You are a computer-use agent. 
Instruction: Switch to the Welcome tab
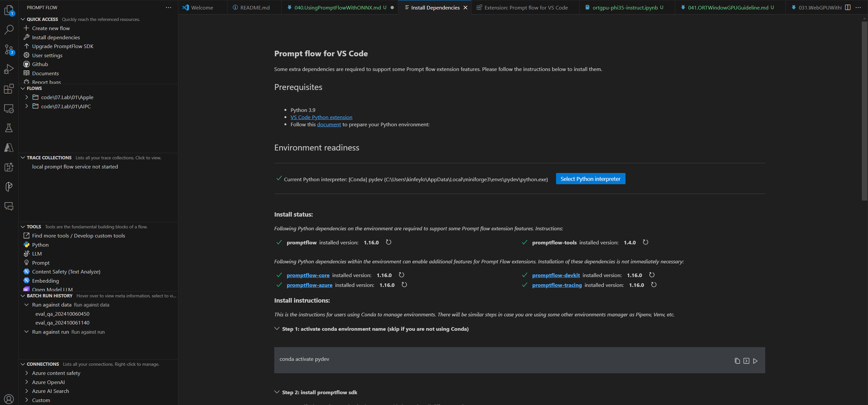(202, 8)
